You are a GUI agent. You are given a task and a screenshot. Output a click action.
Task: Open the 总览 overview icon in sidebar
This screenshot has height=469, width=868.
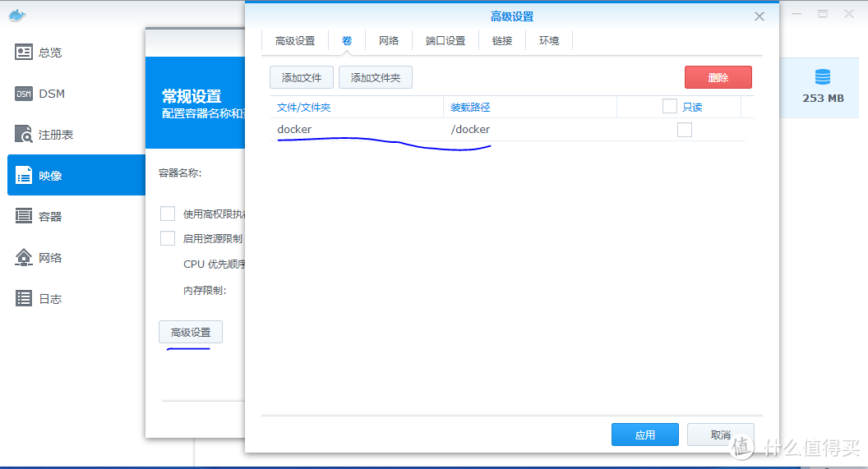23,53
